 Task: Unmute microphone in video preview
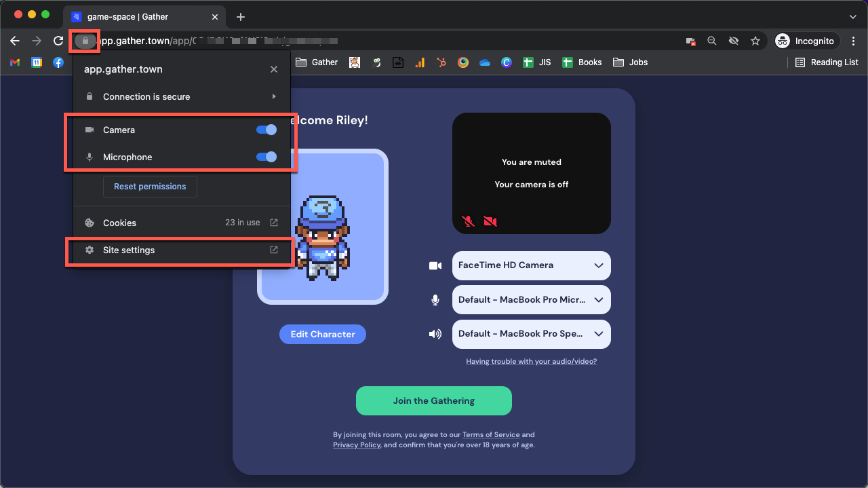click(468, 221)
